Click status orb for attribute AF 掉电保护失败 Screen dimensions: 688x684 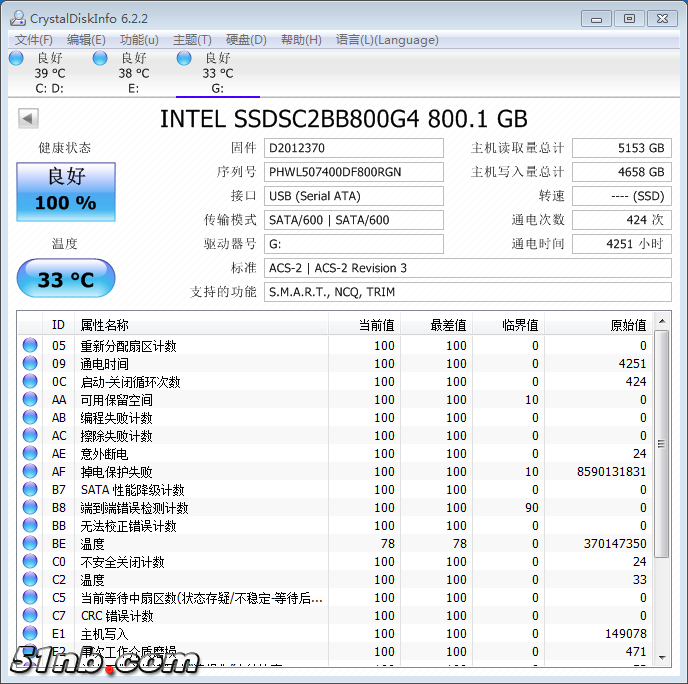tap(30, 472)
